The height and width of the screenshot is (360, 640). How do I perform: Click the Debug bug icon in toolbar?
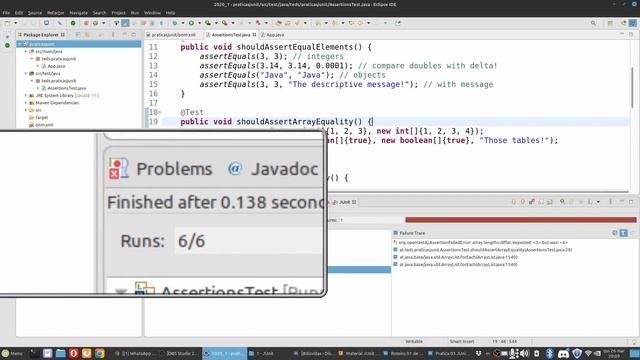[175, 23]
